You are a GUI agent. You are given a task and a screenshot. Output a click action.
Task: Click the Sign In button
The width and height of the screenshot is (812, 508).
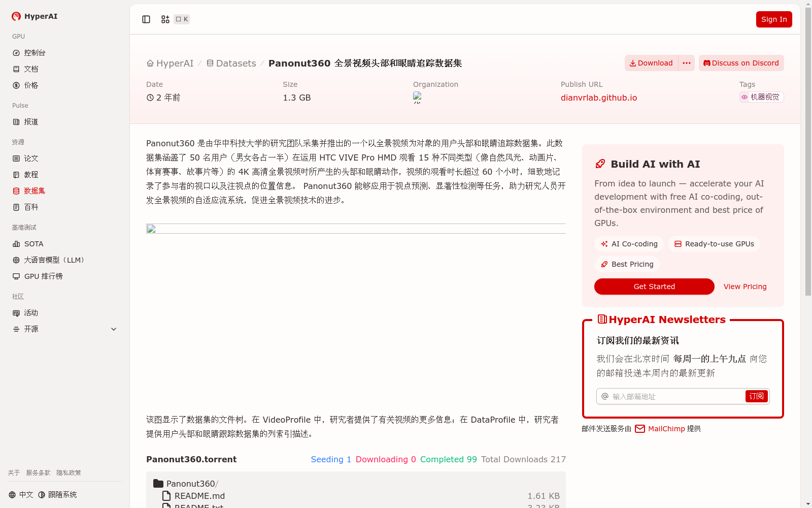point(774,19)
